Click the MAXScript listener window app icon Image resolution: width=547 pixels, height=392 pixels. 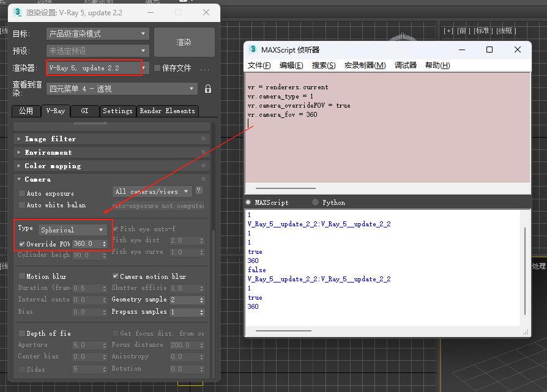(x=253, y=50)
